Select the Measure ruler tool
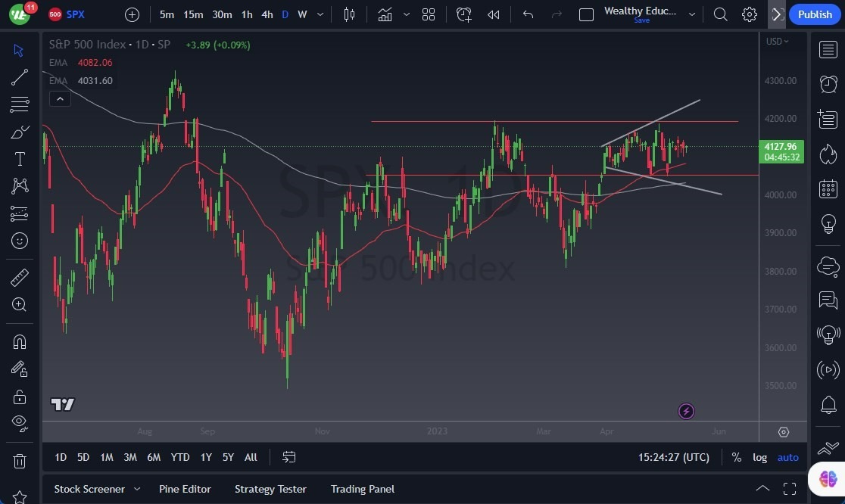Screen dimensions: 845x504 pyautogui.click(x=19, y=277)
